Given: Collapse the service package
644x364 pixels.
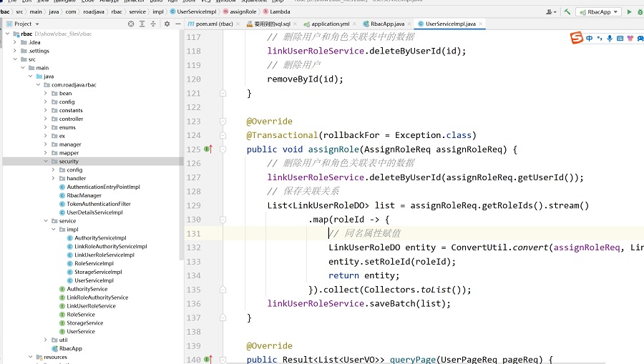Looking at the screenshot, I should click(46, 221).
